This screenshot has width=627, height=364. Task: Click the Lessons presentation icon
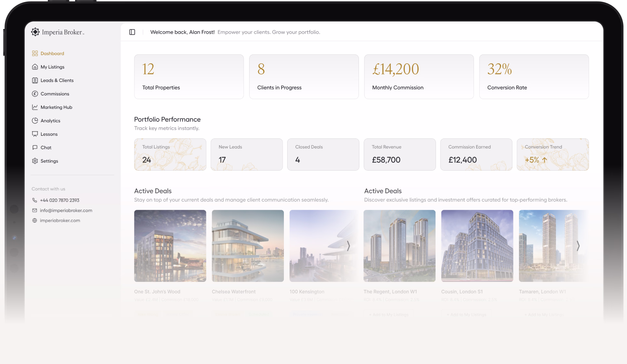tap(35, 134)
